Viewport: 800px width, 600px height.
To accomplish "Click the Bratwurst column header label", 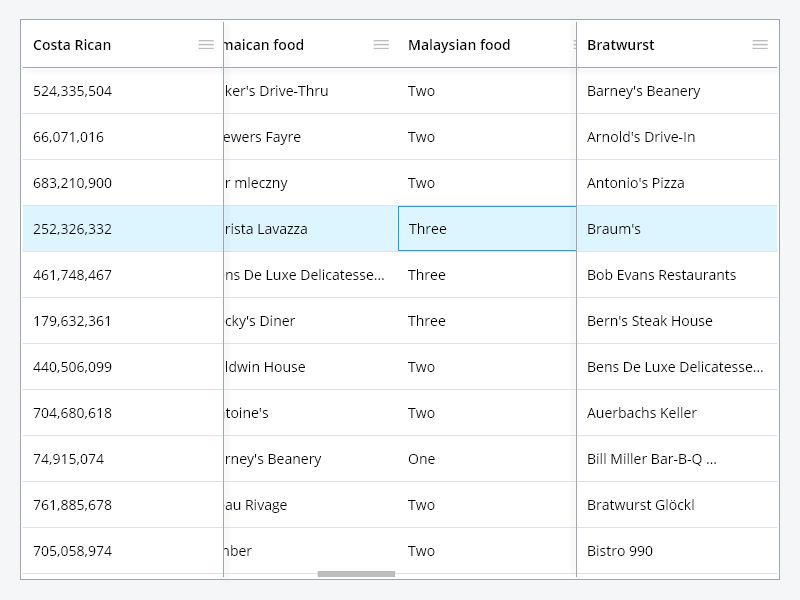I will [x=620, y=45].
